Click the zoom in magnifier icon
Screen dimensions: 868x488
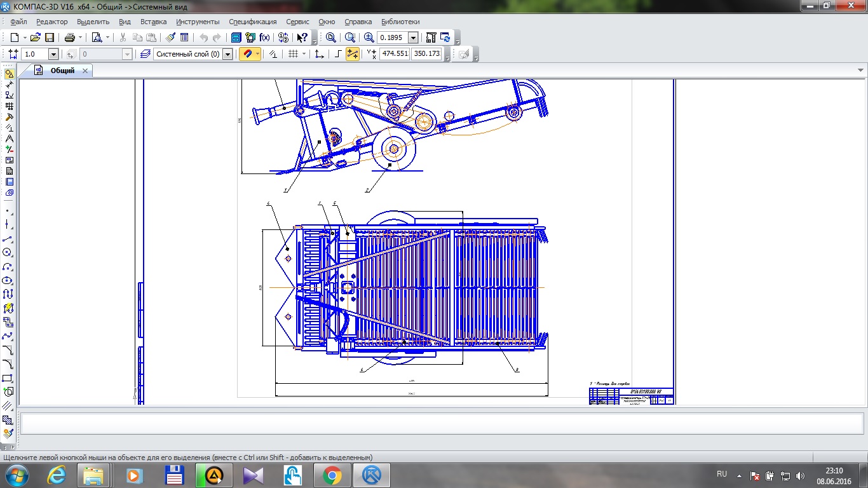coord(369,37)
